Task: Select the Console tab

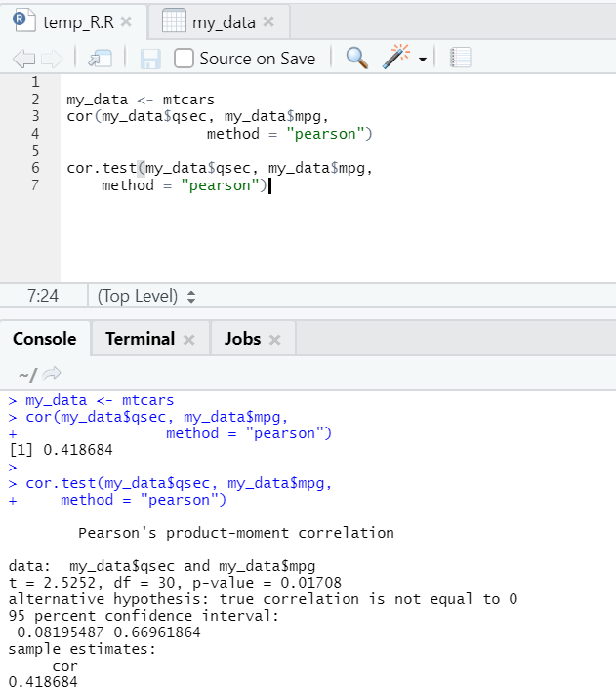Action: (x=45, y=339)
